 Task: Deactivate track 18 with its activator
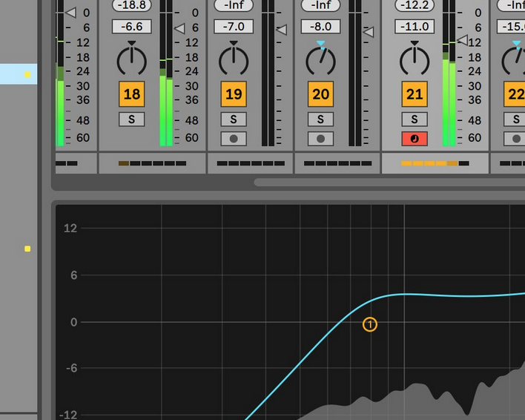[132, 94]
